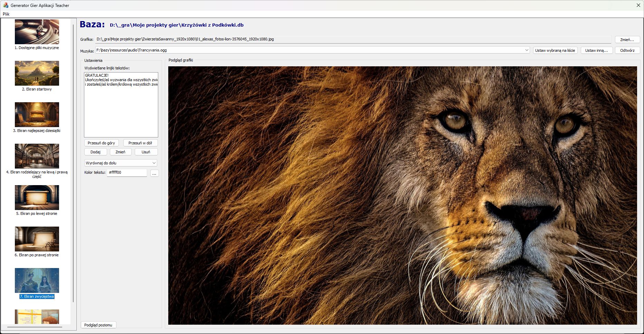Screen dimensions: 644x334
Task: Choose the library hall split-screen thumbnail
Action: tap(37, 156)
